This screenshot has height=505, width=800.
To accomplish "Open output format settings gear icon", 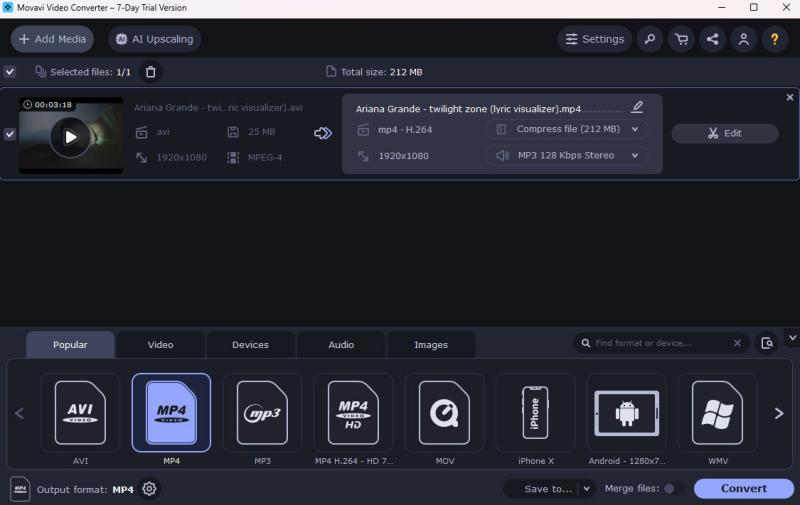I will [150, 489].
